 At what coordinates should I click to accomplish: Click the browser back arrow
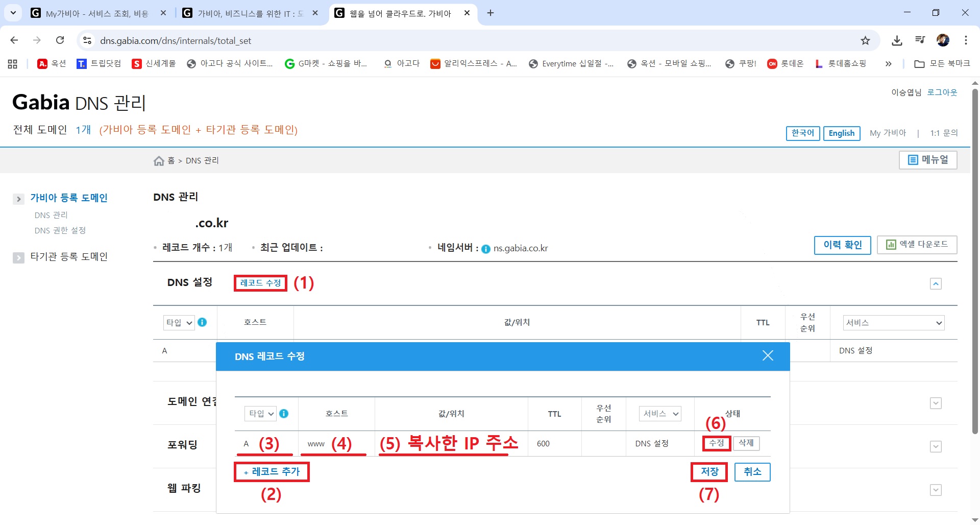click(14, 40)
